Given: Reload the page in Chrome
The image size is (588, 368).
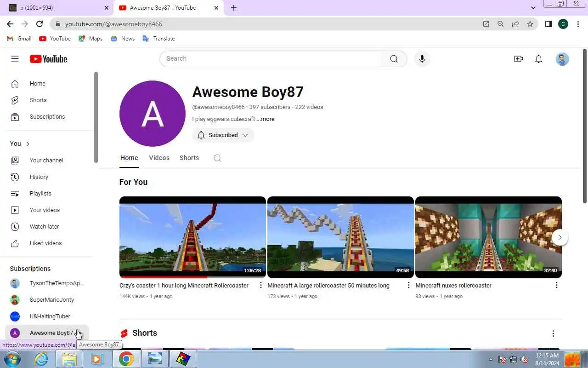Looking at the screenshot, I should click(40, 24).
